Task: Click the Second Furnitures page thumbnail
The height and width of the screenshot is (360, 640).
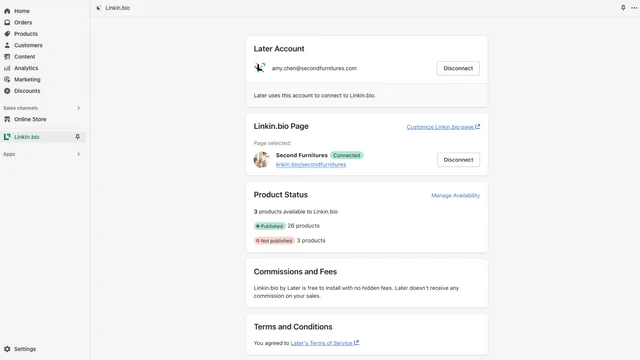Action: click(x=262, y=160)
